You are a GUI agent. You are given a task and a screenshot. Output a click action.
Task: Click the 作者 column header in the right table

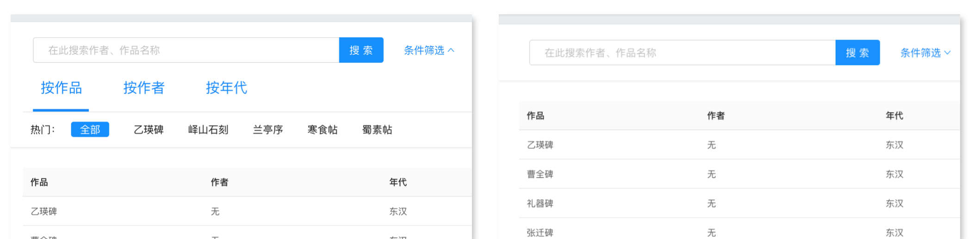tap(716, 116)
